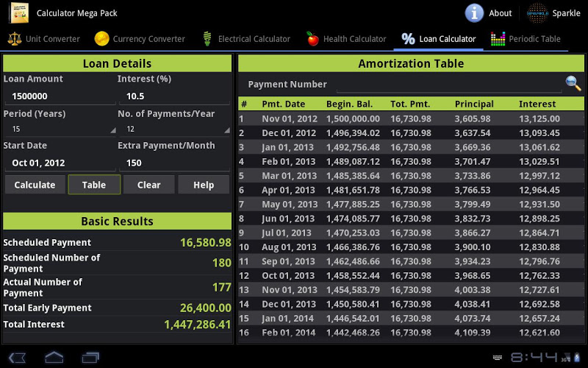Tap the Android back navigation icon
Viewport: 588px width, 368px height.
coord(17,357)
